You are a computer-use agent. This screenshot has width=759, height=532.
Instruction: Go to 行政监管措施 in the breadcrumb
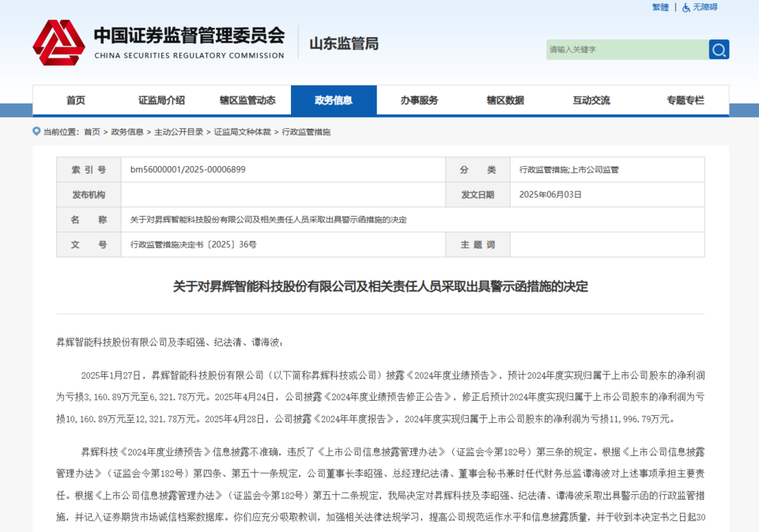(x=307, y=132)
